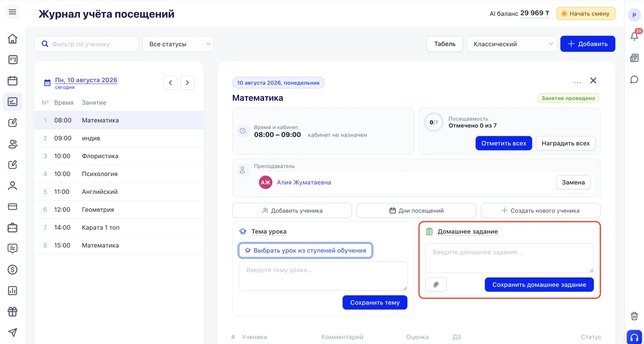The height and width of the screenshot is (344, 644).
Task: Click the Занятие проведено status badge
Action: point(568,98)
